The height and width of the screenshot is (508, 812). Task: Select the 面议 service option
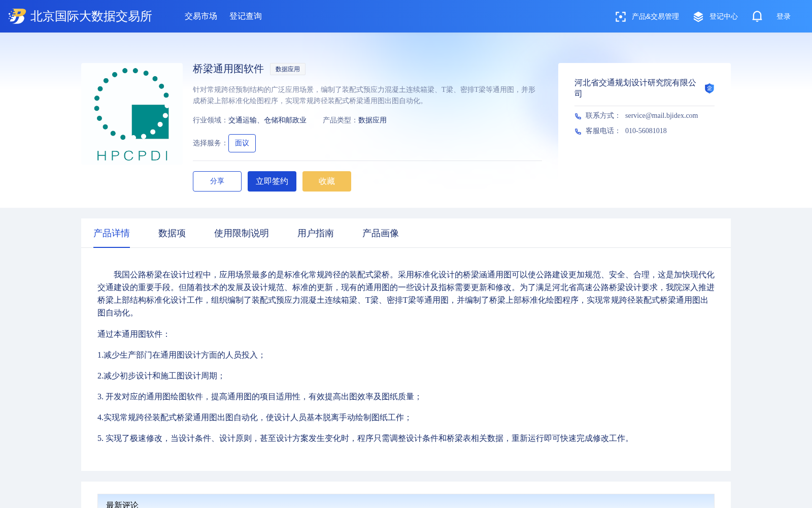coord(242,143)
